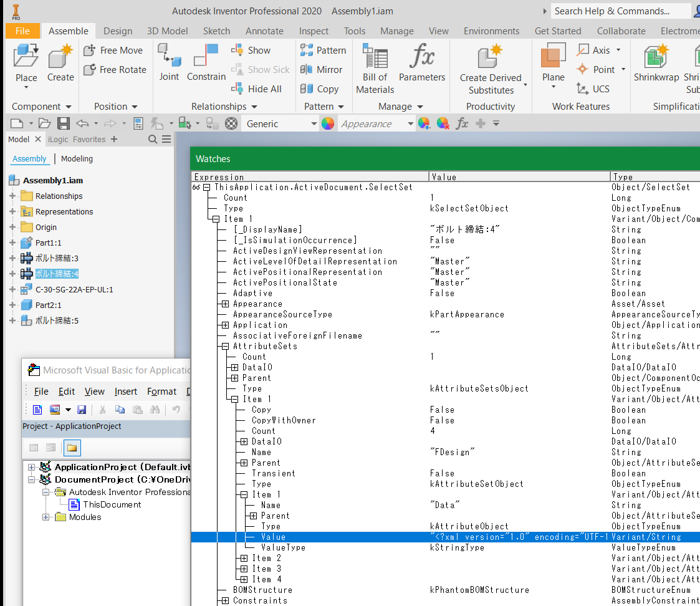Activate the Shrinkwrap tool
This screenshot has width=700, height=606.
coord(656,65)
